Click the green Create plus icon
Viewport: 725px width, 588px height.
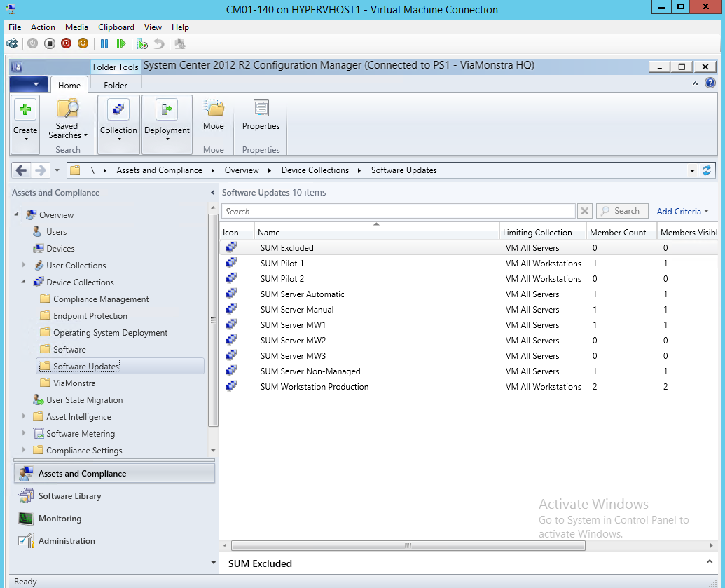click(25, 109)
